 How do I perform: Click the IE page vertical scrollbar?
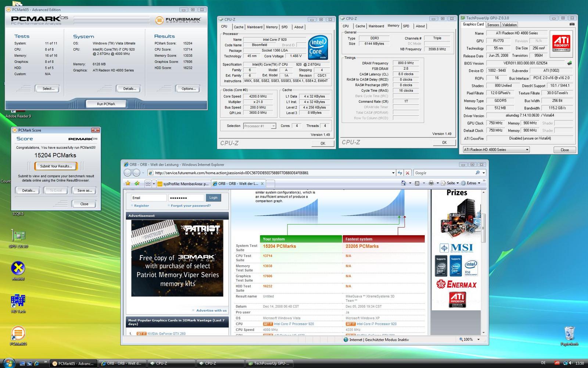coord(484,262)
